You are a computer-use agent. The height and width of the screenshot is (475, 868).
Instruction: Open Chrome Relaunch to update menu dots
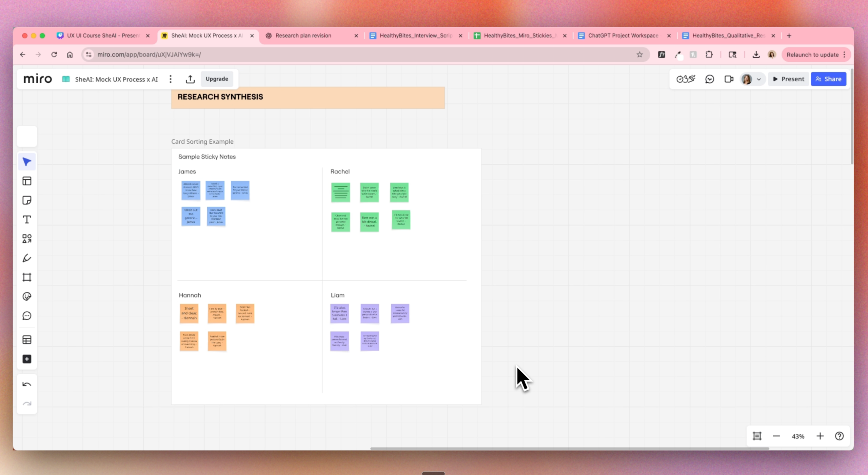coord(845,55)
